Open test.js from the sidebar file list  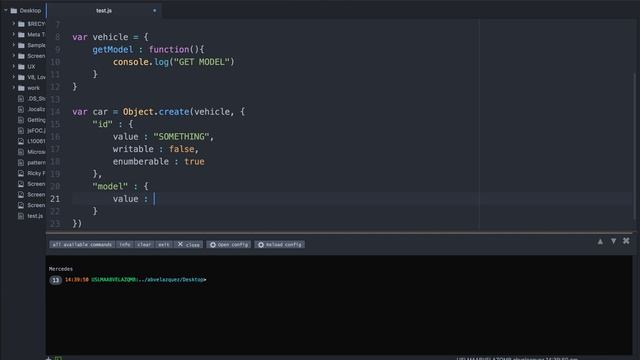tap(35, 216)
